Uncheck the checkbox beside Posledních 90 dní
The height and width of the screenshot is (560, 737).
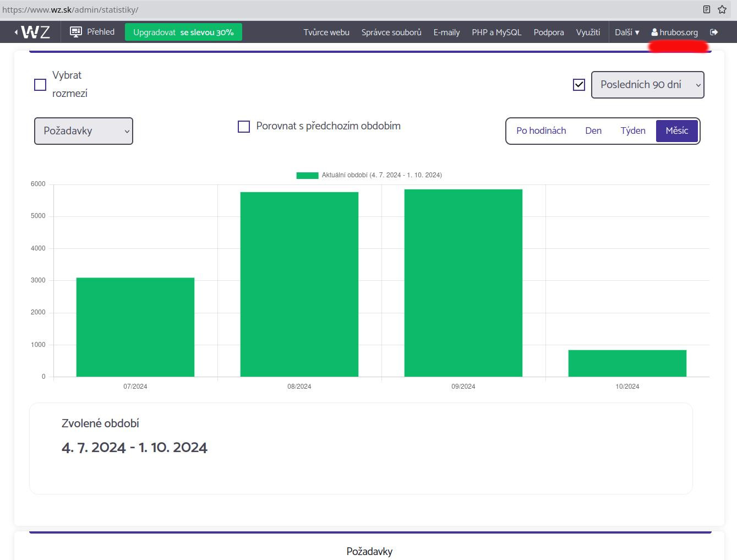[578, 85]
